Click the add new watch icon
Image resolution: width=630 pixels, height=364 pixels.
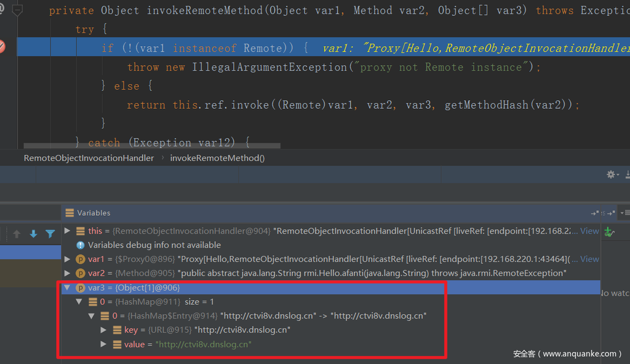608,232
